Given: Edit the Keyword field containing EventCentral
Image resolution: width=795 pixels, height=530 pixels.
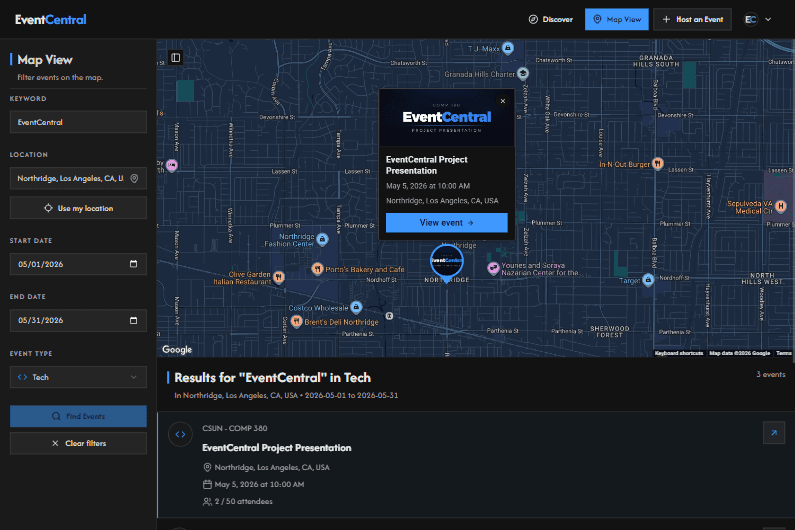Looking at the screenshot, I should tap(78, 122).
